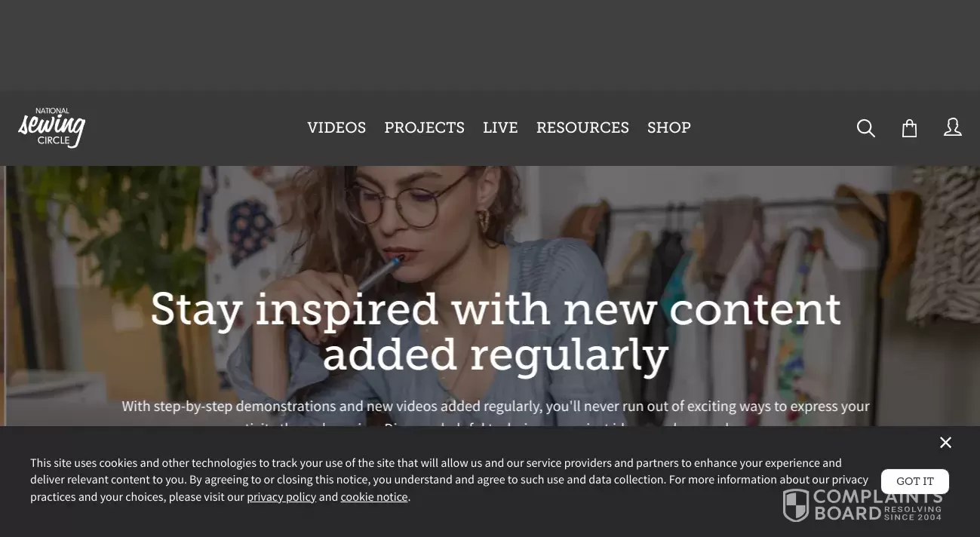The height and width of the screenshot is (537, 980).
Task: Open the RESOURCES menu item
Action: (582, 127)
